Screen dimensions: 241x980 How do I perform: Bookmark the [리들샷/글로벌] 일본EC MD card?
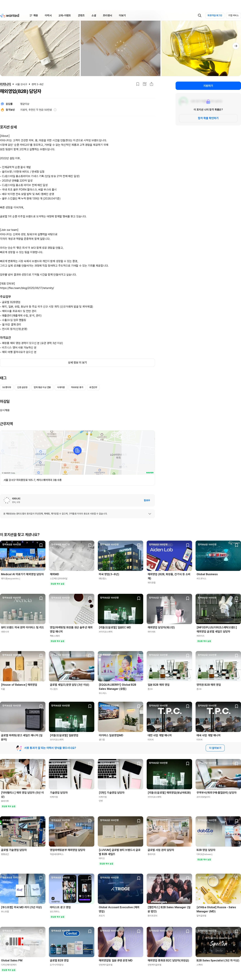tap(139, 598)
